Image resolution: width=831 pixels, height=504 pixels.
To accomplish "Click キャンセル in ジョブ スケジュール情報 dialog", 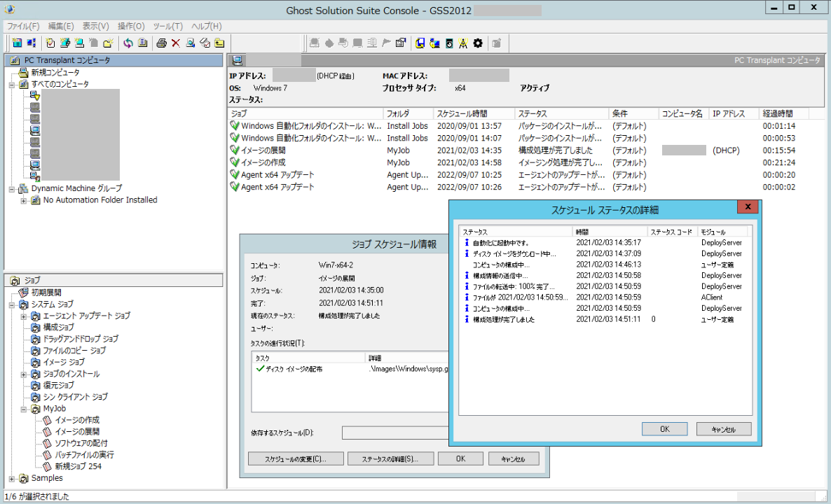I will [514, 458].
